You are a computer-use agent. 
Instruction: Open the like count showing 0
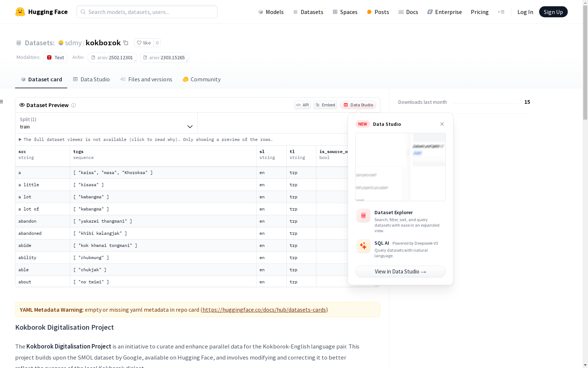coord(157,43)
